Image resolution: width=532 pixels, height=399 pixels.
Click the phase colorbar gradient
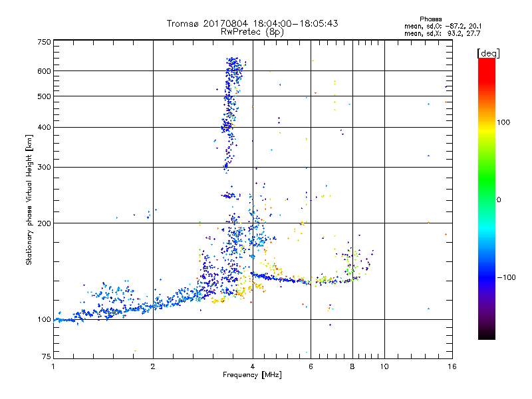coord(487,198)
